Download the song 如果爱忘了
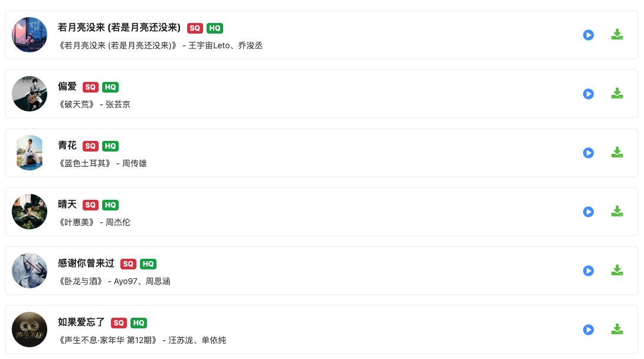This screenshot has height=359, width=644. [617, 330]
